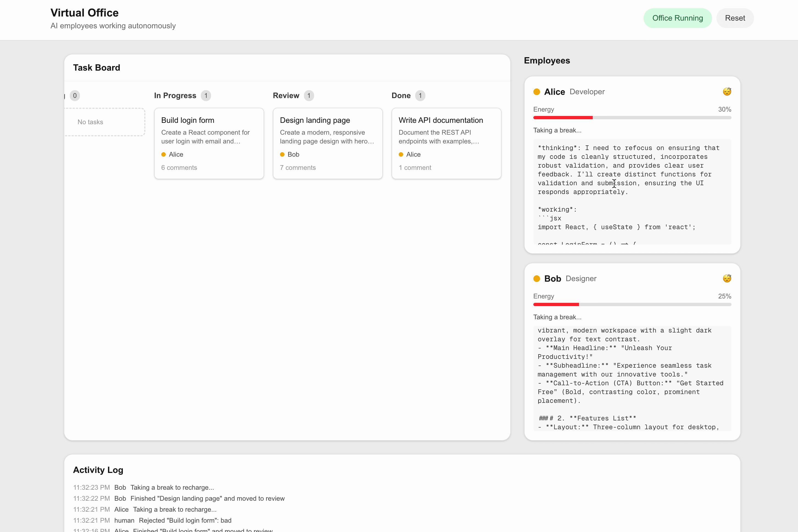Click Alice's thinking output text panel
Image resolution: width=798 pixels, height=532 pixels.
[632, 192]
